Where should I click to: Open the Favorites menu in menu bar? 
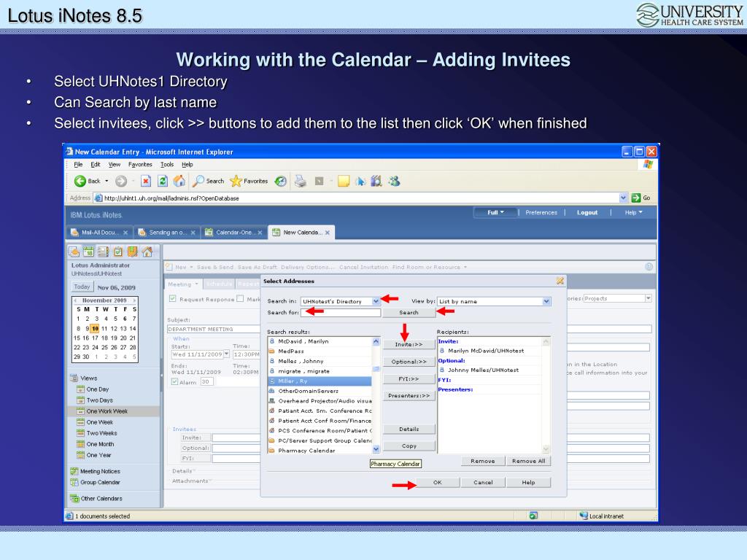click(x=140, y=164)
